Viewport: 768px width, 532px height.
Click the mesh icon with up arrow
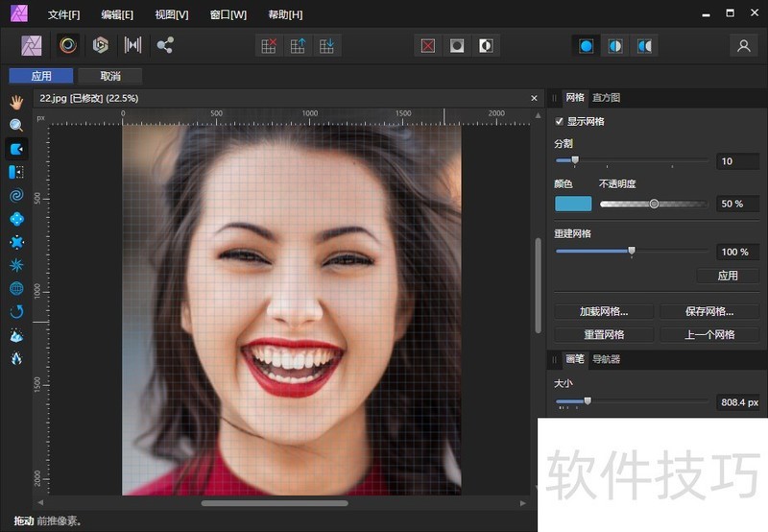298,46
